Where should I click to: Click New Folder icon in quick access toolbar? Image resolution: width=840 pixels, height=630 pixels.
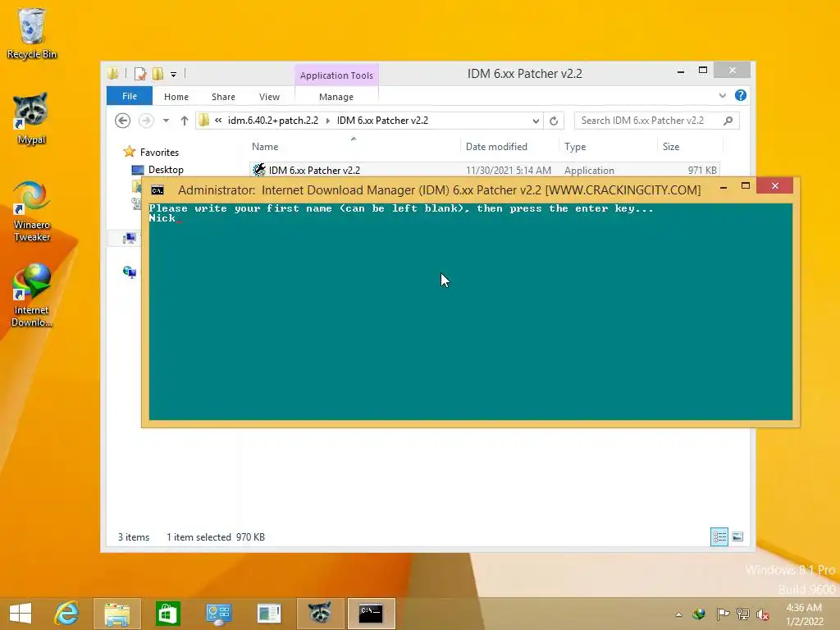tap(157, 73)
